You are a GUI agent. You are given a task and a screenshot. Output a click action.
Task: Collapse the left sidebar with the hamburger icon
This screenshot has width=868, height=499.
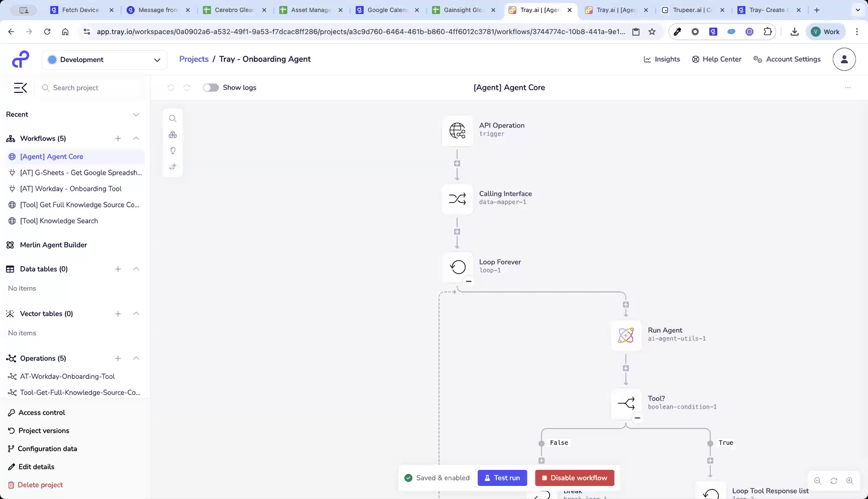20,87
